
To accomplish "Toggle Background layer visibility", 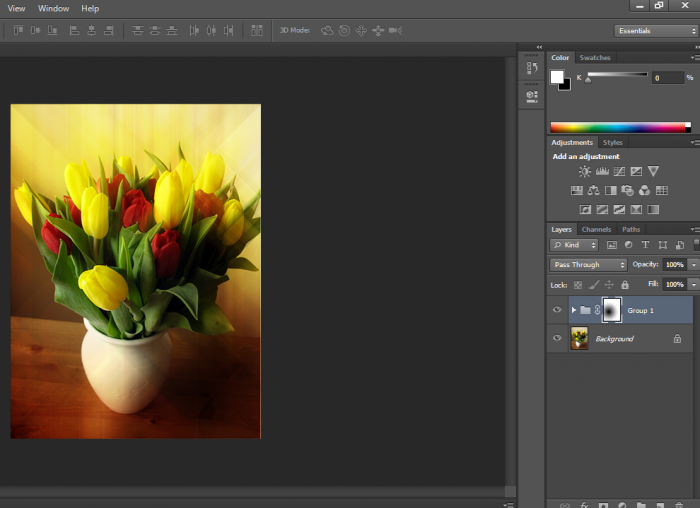I will pos(557,339).
